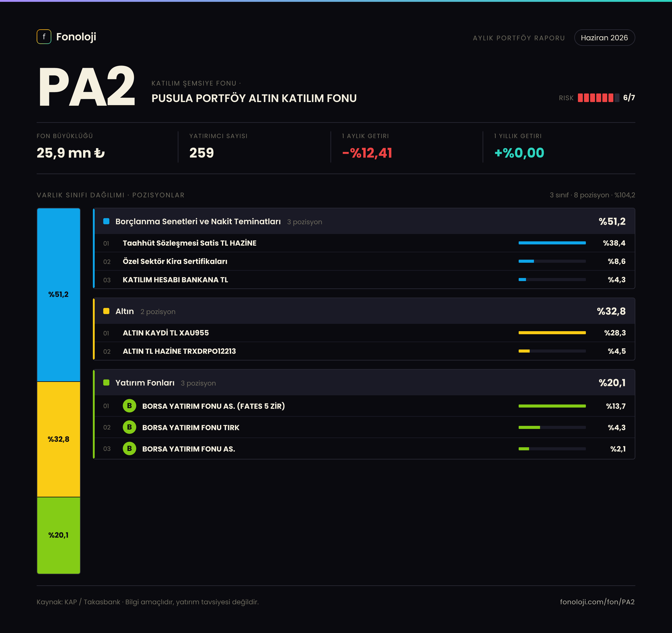This screenshot has height=633, width=672.
Task: Click the Taahhüt Sözleşmesi Satis TL HAZİNE row
Action: 364,243
